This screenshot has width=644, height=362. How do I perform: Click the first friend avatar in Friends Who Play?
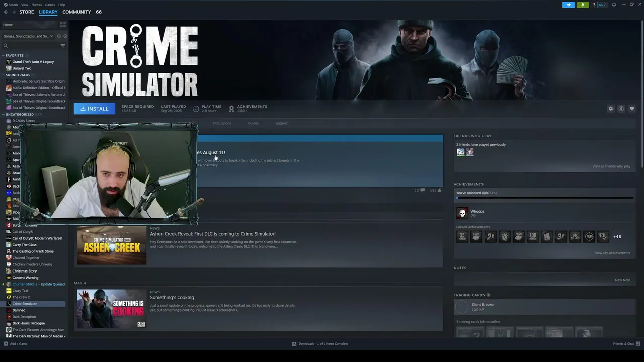460,152
